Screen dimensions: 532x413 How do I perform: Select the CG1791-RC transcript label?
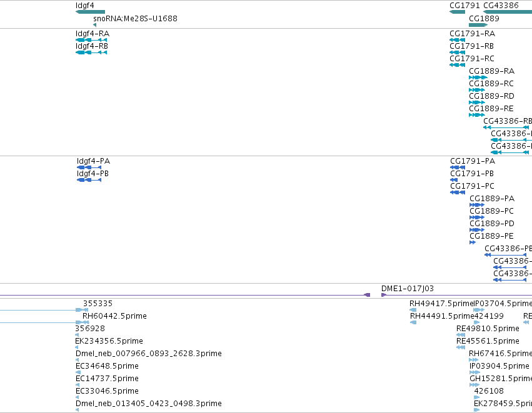click(x=472, y=59)
